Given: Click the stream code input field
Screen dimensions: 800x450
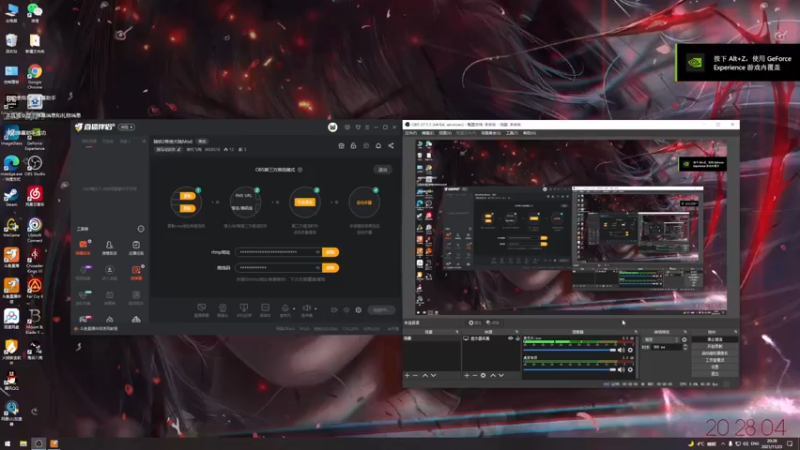Looking at the screenshot, I should coord(279,268).
